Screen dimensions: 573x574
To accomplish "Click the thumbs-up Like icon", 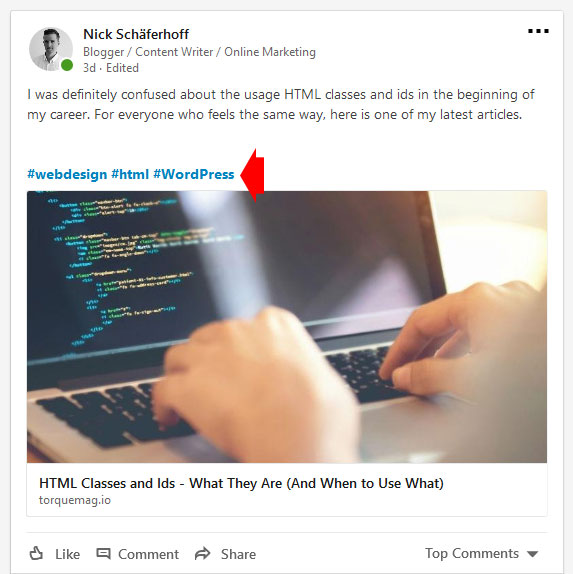I will click(x=36, y=553).
